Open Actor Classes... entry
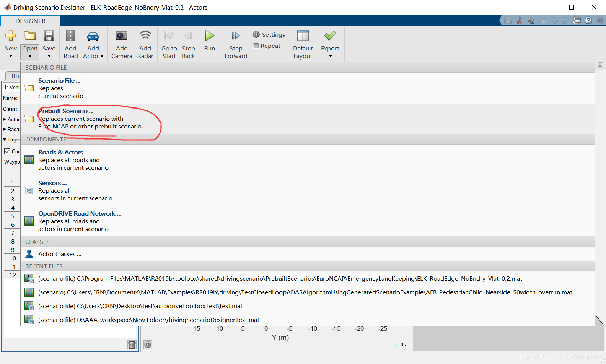The image size is (606, 364). pyautogui.click(x=308, y=254)
